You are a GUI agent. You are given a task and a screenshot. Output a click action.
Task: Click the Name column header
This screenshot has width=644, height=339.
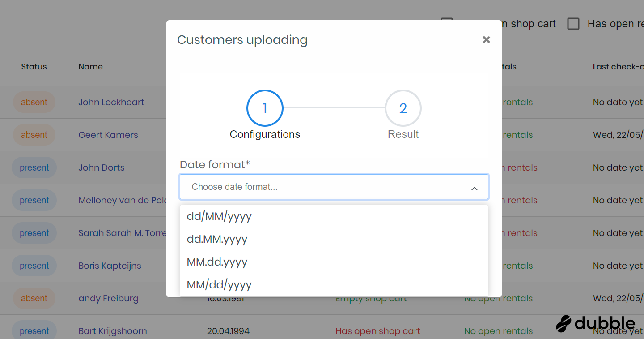90,67
